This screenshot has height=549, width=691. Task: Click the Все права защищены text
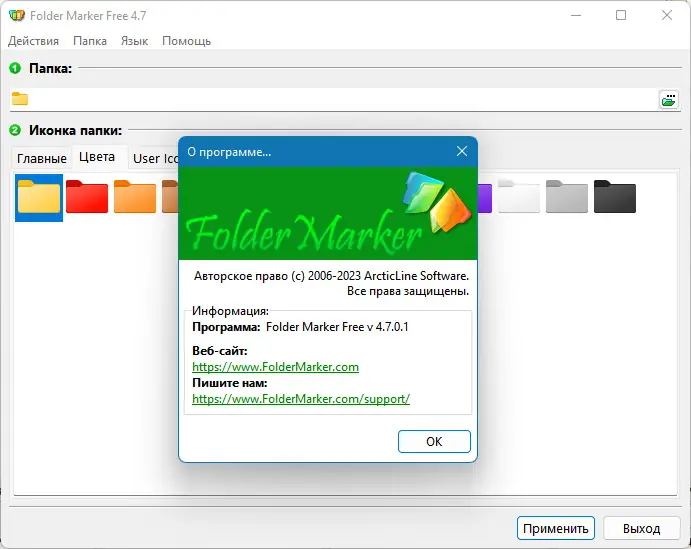coord(408,291)
